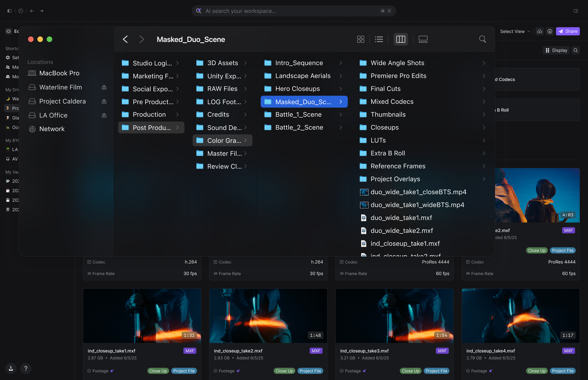Toggle the left sidebar panel icon
This screenshot has height=380, width=588.
(9, 11)
